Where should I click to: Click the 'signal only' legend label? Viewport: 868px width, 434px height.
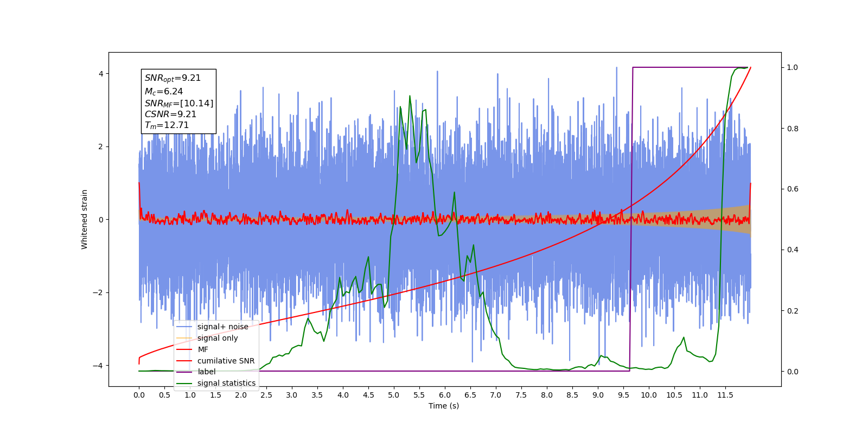click(x=218, y=338)
